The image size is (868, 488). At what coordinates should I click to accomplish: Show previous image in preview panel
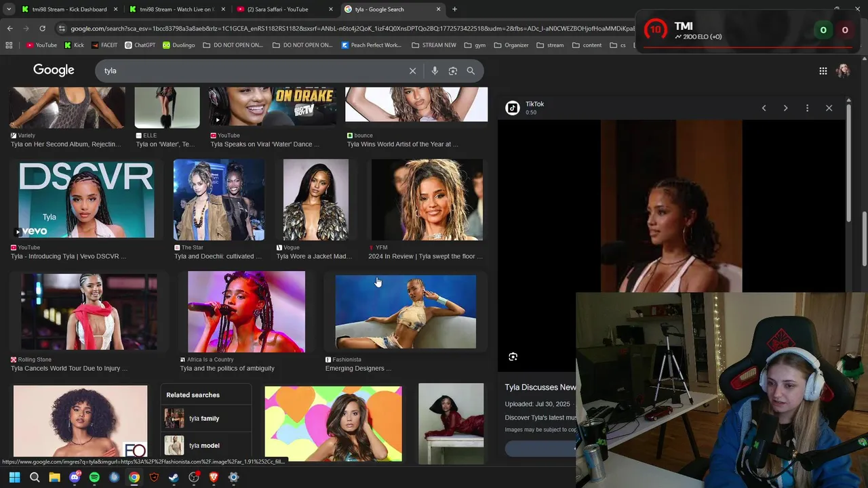pos(764,108)
